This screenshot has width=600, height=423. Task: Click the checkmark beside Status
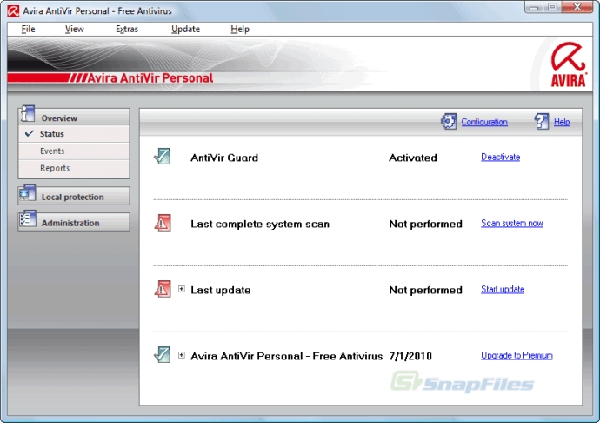29,134
